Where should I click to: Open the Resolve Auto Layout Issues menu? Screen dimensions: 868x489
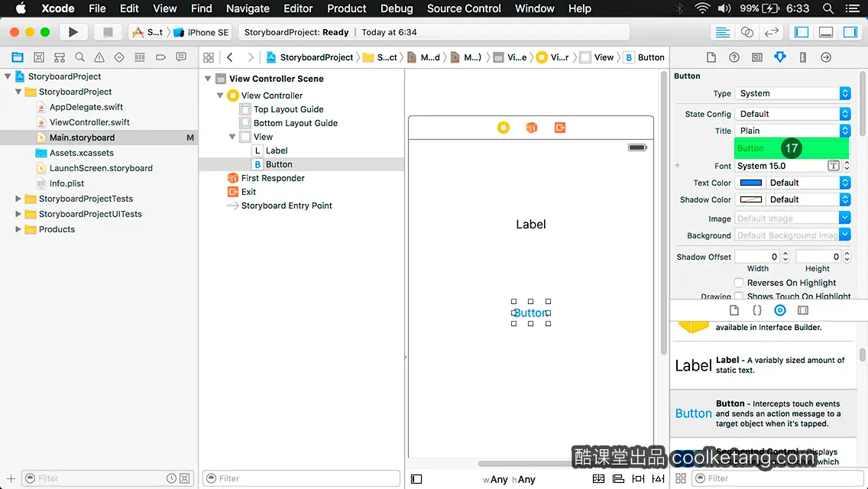tap(658, 478)
